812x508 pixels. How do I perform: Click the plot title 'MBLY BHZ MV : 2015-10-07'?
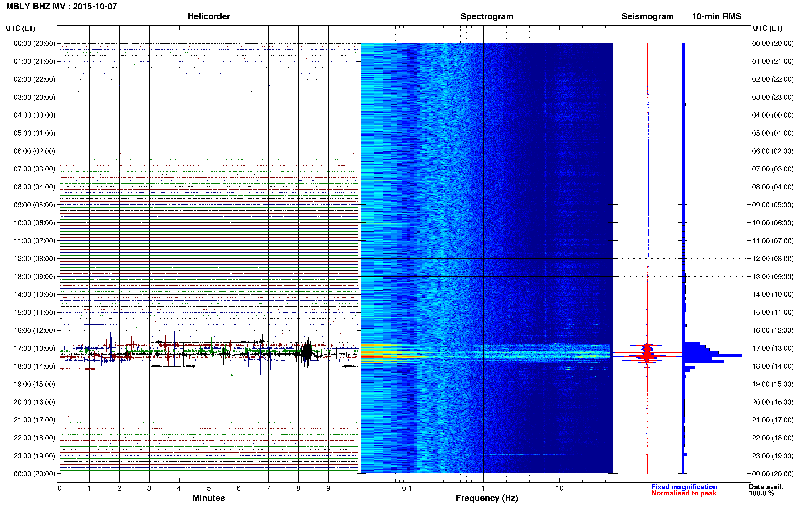coord(61,6)
